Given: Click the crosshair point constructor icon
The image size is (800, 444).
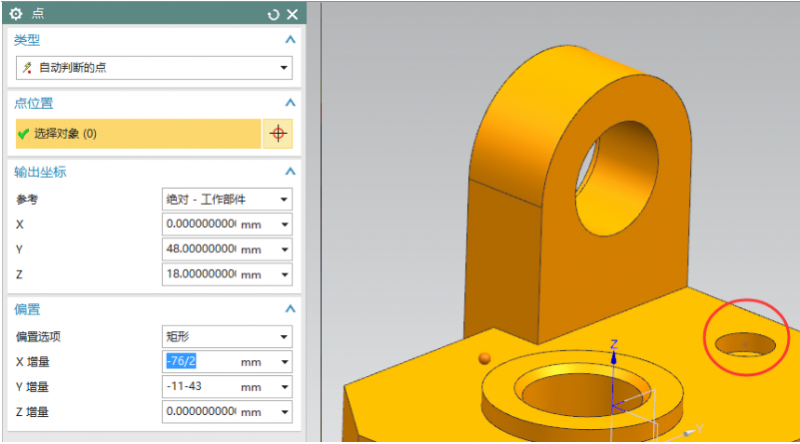Looking at the screenshot, I should [278, 133].
